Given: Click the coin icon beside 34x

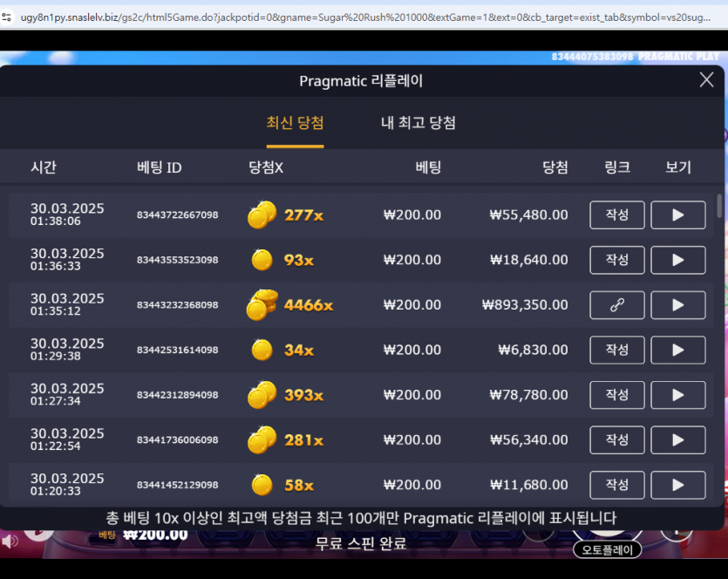Looking at the screenshot, I should pyautogui.click(x=262, y=350).
